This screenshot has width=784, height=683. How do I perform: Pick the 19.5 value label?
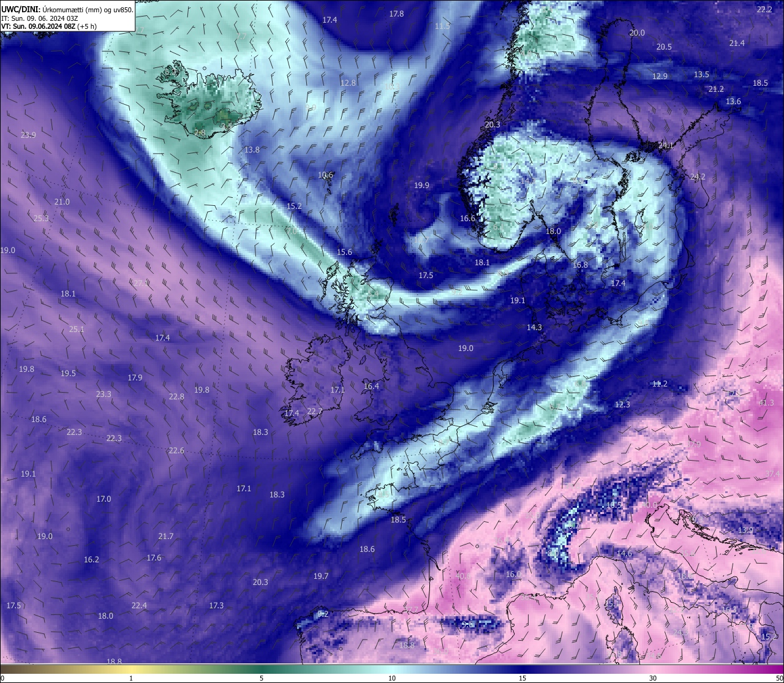tap(68, 373)
